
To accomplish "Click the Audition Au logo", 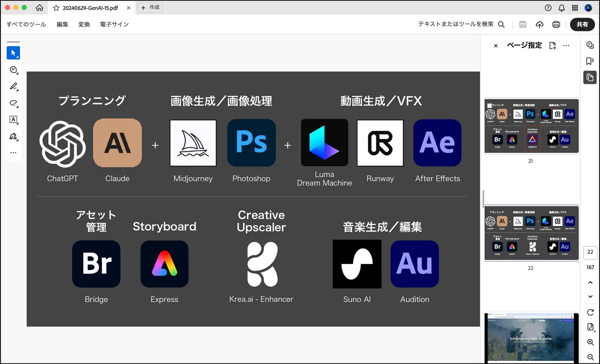I will 414,264.
